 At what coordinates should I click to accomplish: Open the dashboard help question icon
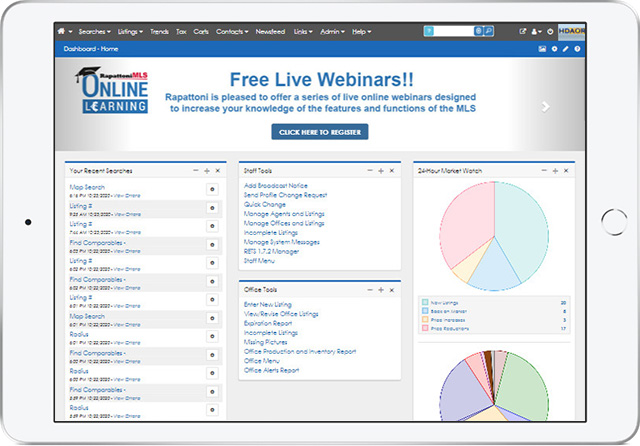point(577,48)
